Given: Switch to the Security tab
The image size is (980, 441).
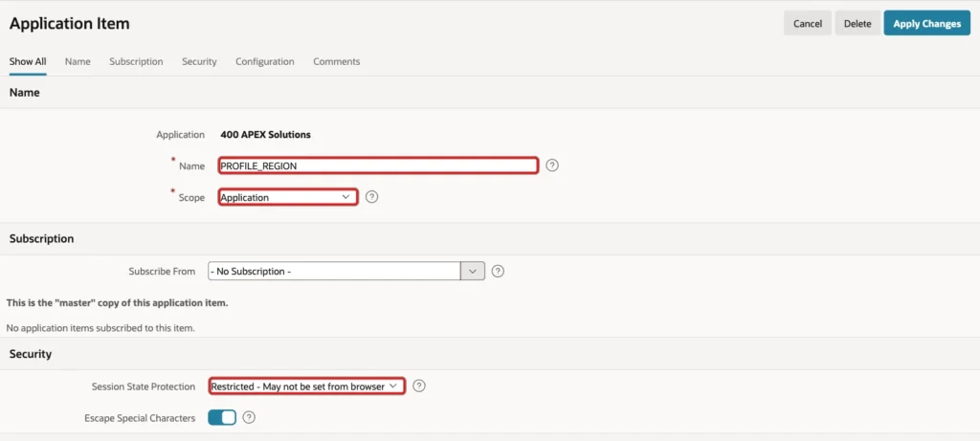Looking at the screenshot, I should (x=199, y=62).
